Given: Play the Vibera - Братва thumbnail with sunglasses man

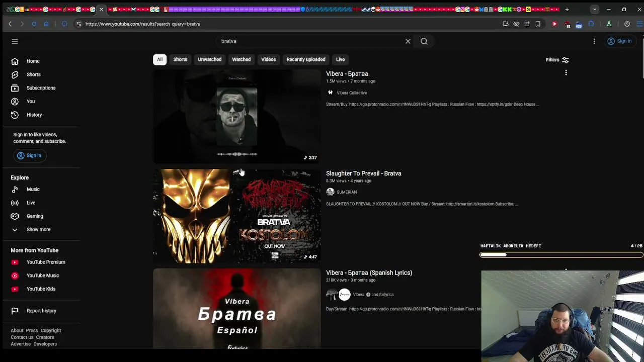Looking at the screenshot, I should coord(236,117).
